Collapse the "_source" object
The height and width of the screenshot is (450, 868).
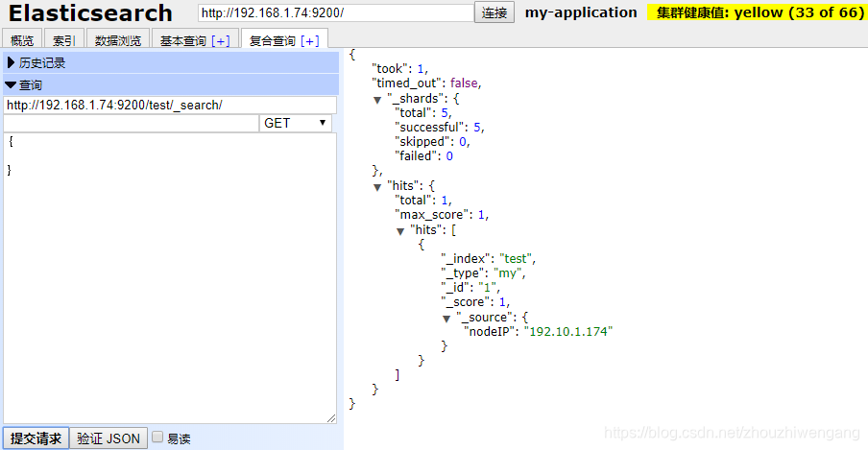tap(446, 319)
